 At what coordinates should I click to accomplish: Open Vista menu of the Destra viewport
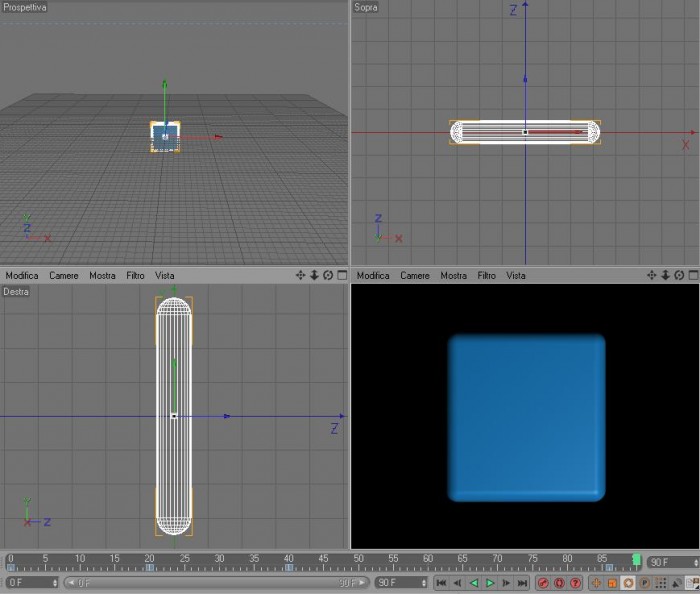165,275
